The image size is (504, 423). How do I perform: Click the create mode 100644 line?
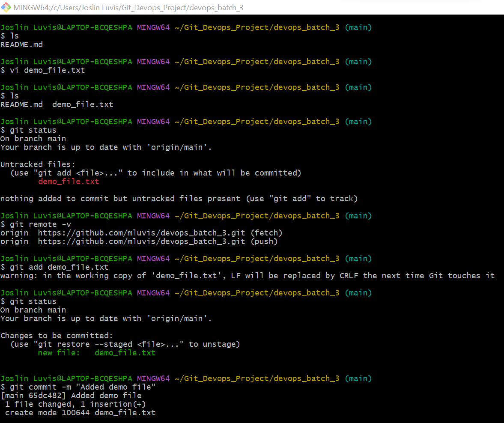(x=81, y=413)
